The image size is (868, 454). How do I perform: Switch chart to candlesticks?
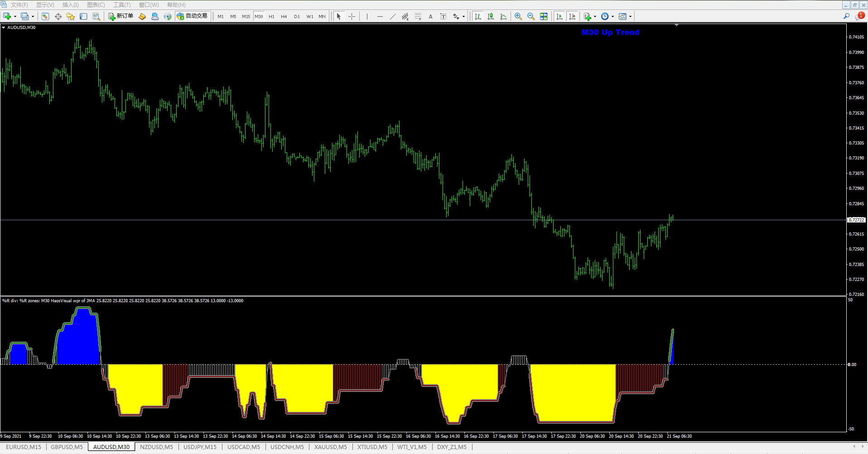491,16
